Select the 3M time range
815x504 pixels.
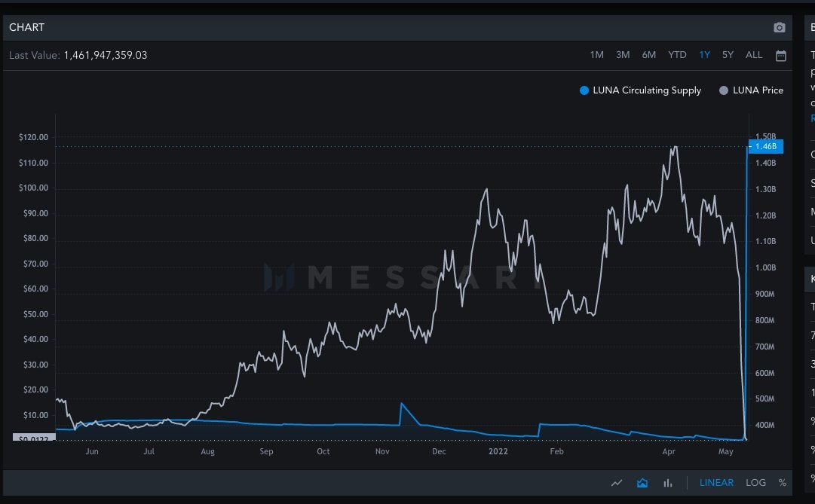(623, 55)
